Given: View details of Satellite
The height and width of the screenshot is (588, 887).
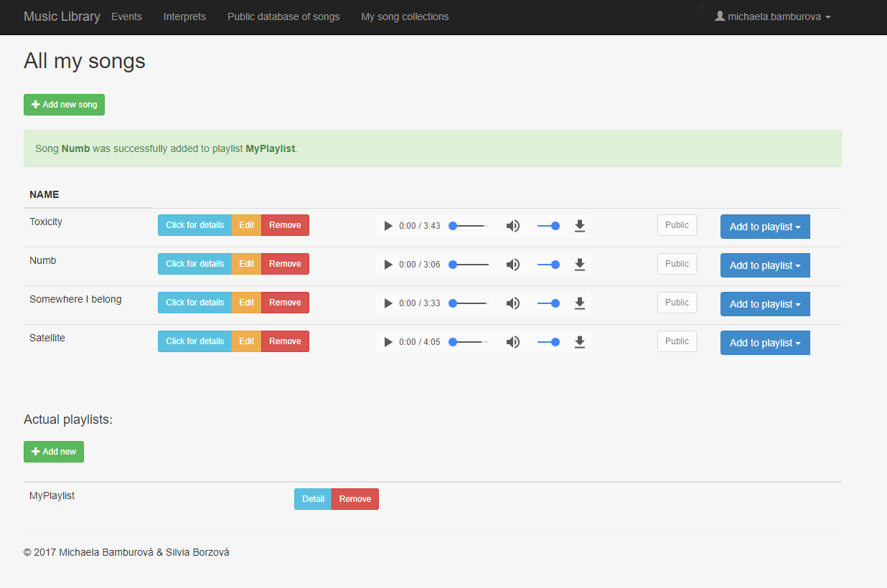Looking at the screenshot, I should [194, 341].
